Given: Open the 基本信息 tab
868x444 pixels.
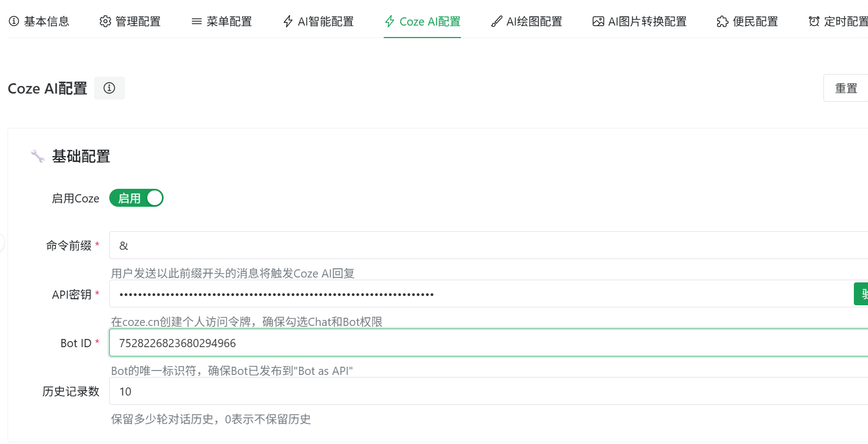Looking at the screenshot, I should pos(39,21).
